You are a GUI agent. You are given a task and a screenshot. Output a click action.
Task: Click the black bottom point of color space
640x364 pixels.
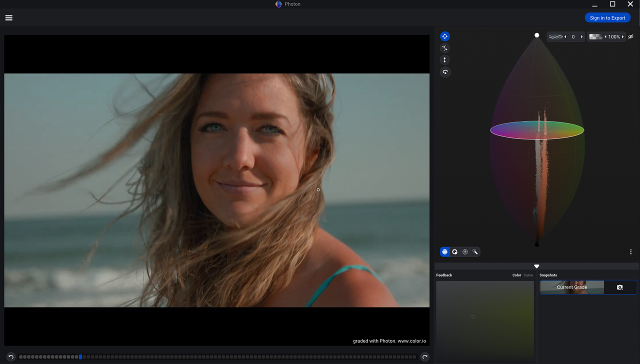[537, 244]
